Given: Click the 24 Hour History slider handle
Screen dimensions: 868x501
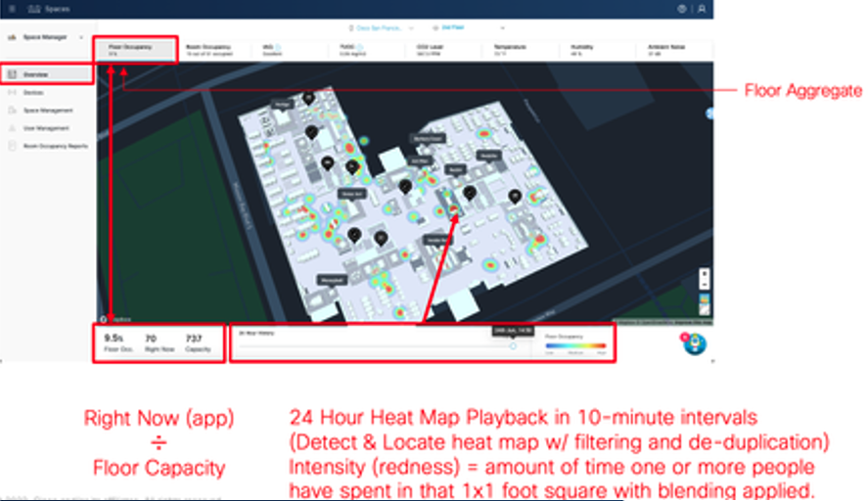Looking at the screenshot, I should click(x=513, y=345).
